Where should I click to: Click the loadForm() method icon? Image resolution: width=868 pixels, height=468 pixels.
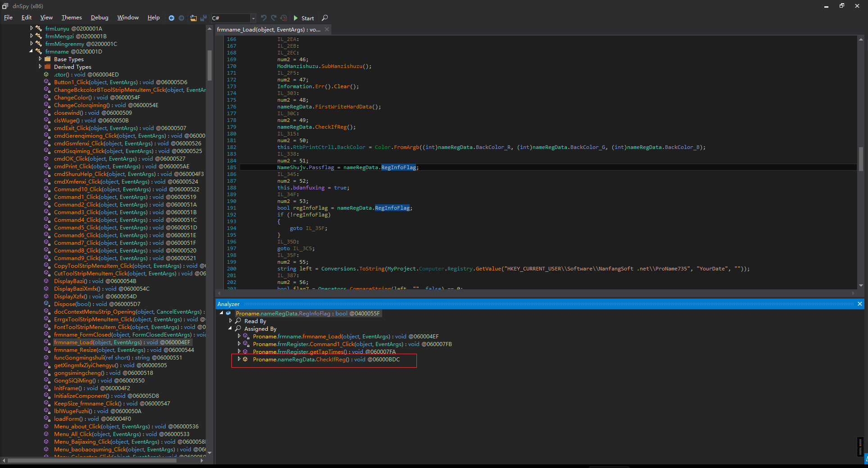click(x=47, y=418)
